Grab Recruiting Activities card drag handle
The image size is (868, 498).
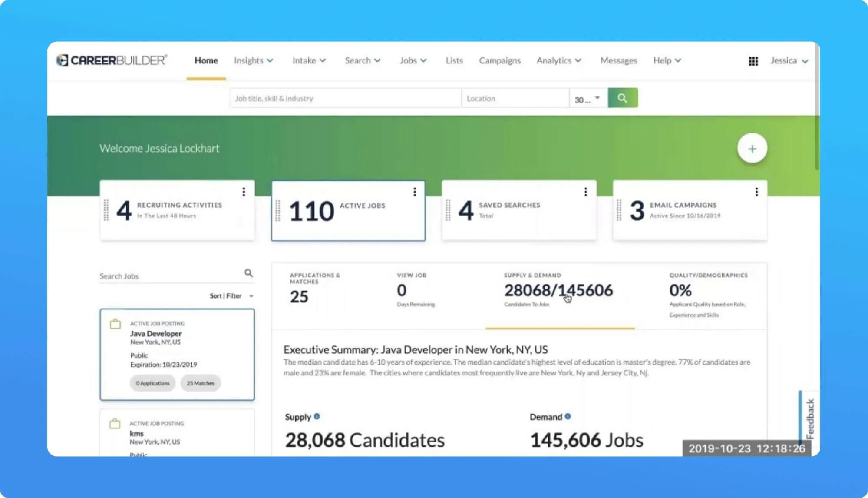(x=106, y=210)
